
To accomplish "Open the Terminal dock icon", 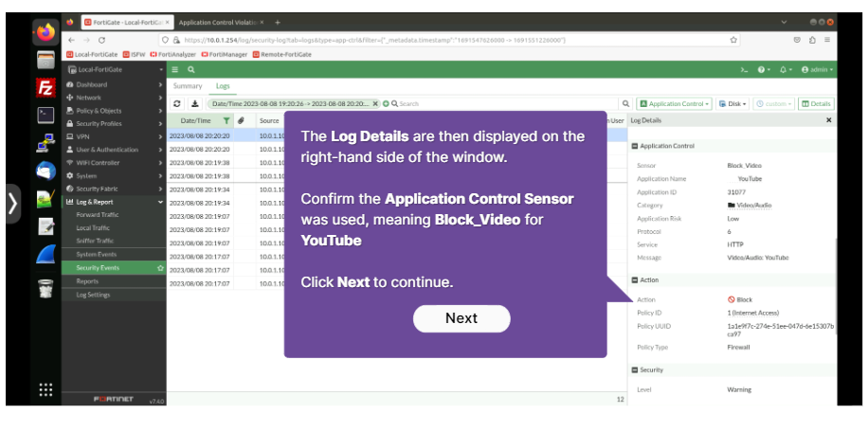I will tap(45, 115).
